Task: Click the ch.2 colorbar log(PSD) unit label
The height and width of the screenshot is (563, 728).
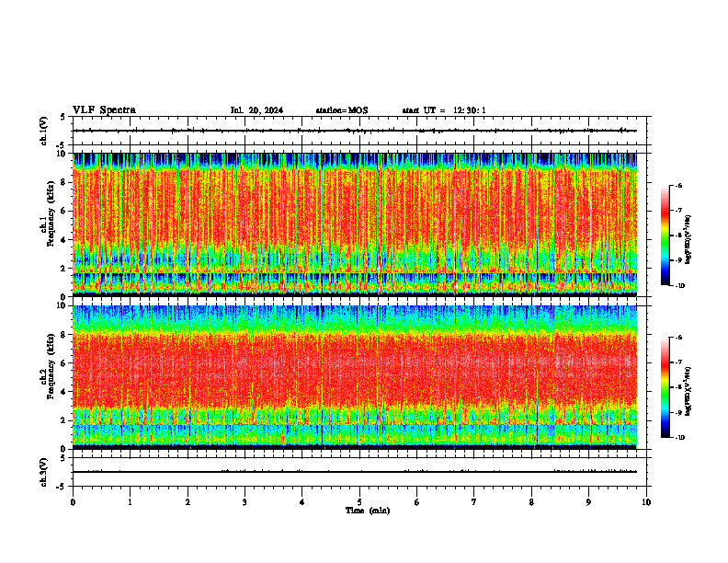Action: click(x=689, y=391)
